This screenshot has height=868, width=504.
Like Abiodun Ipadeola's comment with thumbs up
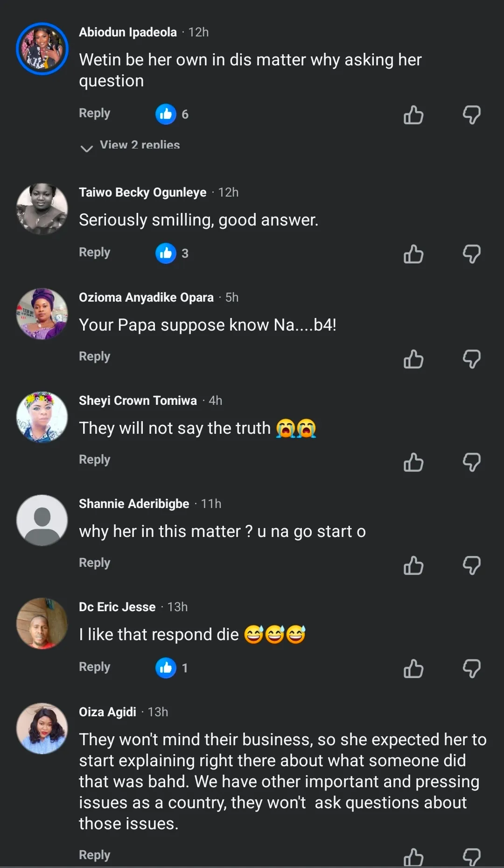click(413, 115)
